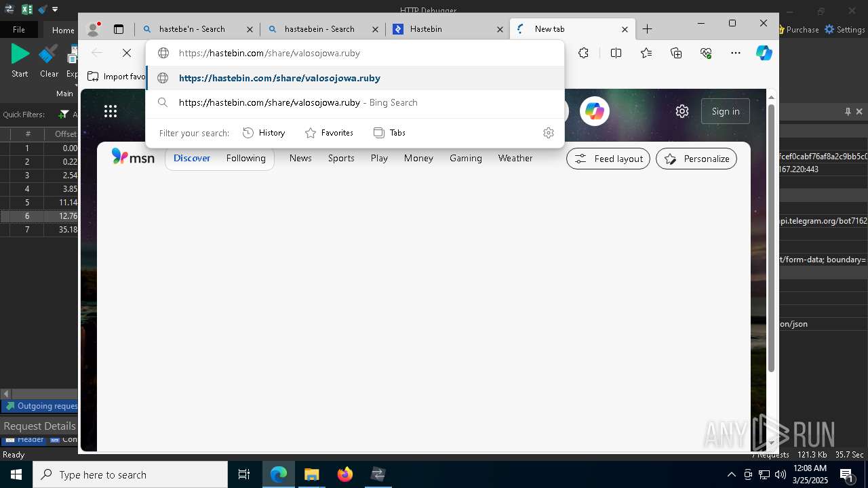This screenshot has height=488, width=868.
Task: Click Clear in HTTP Debugger
Action: (49, 61)
